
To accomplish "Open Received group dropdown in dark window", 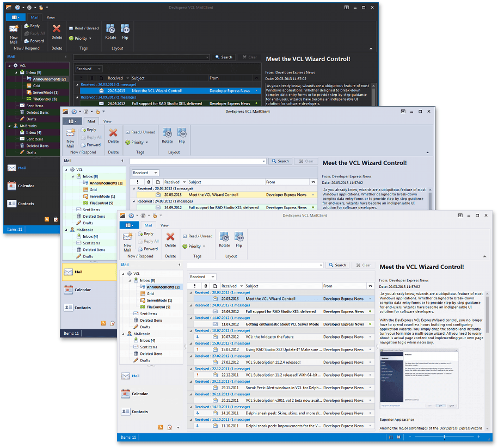I will pyautogui.click(x=89, y=69).
